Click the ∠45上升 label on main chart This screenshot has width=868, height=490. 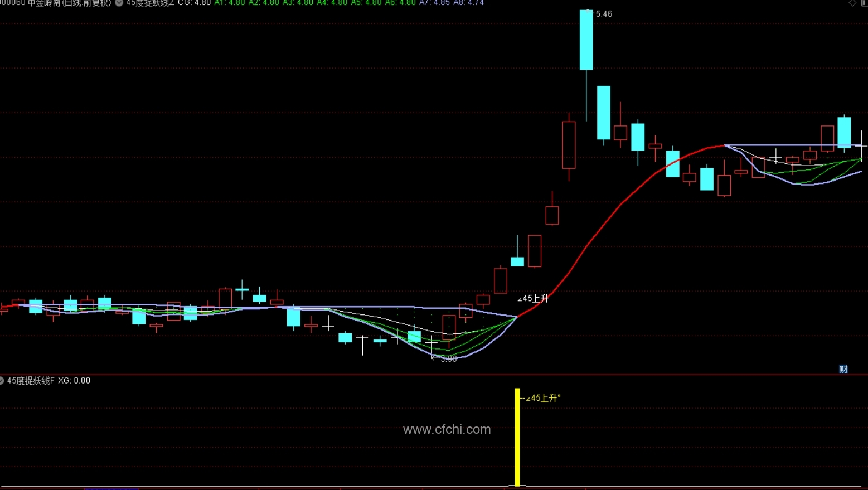pyautogui.click(x=534, y=298)
